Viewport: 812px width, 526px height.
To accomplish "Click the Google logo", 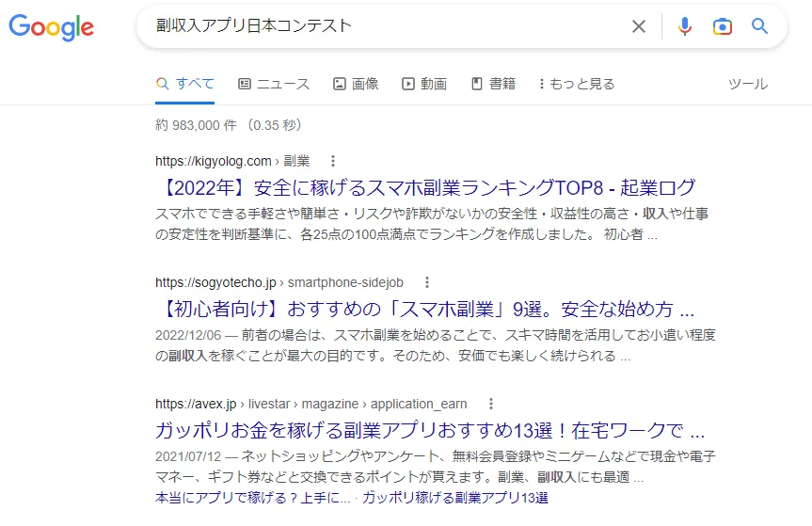I will 52,27.
